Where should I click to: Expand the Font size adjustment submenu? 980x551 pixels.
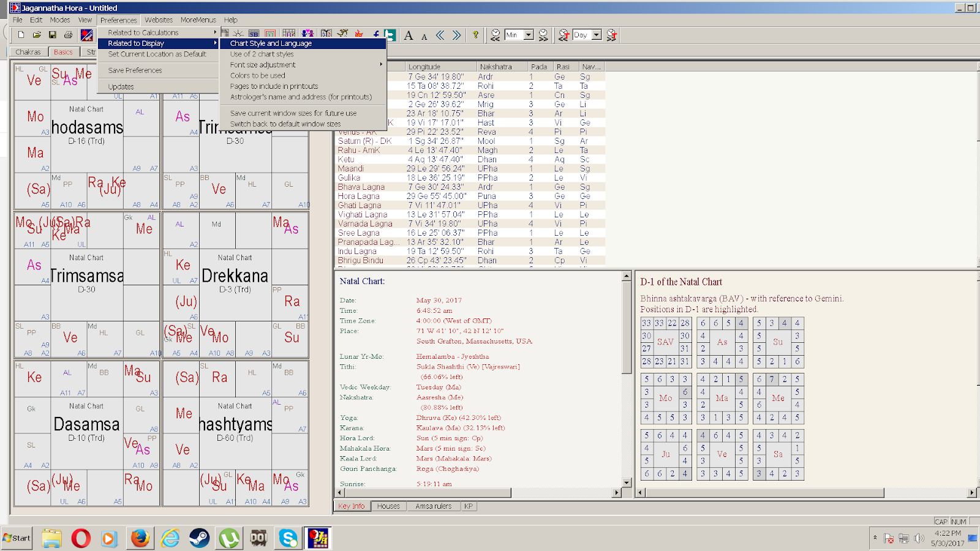303,65
